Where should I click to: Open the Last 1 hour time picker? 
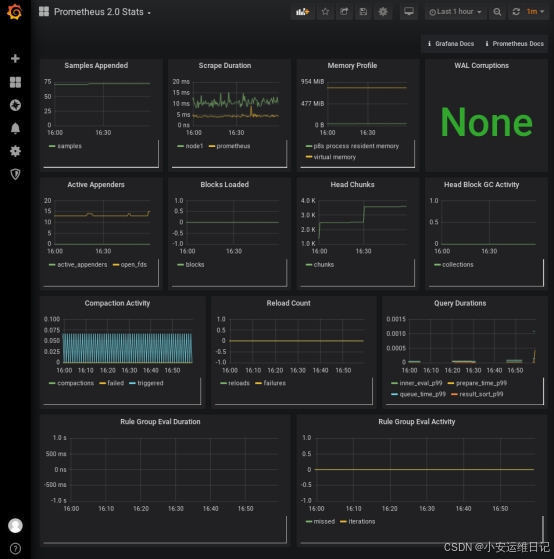[455, 12]
